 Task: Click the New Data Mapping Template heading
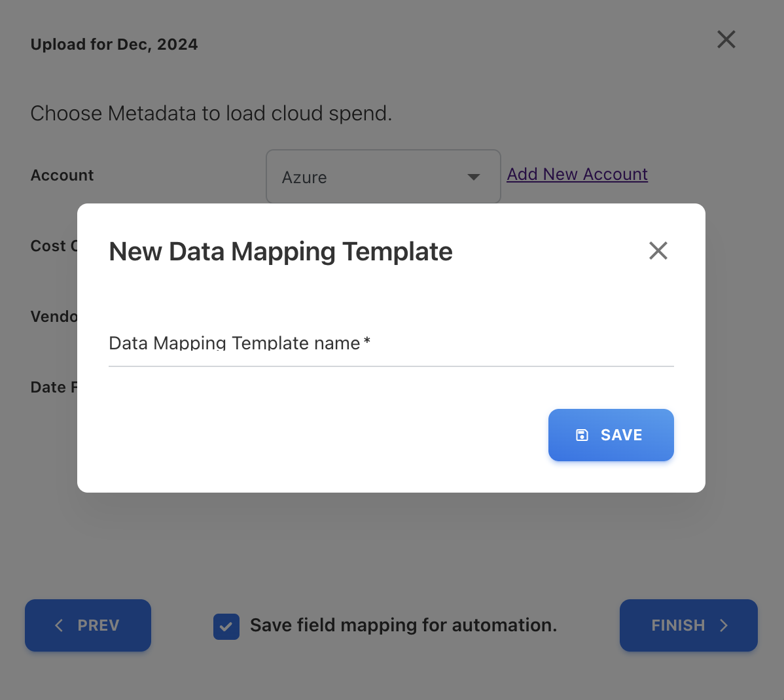(x=280, y=251)
